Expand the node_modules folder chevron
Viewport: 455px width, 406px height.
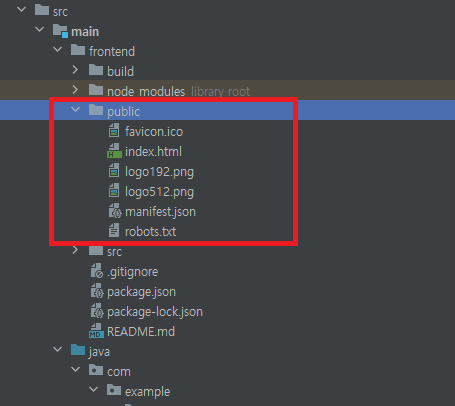75,90
